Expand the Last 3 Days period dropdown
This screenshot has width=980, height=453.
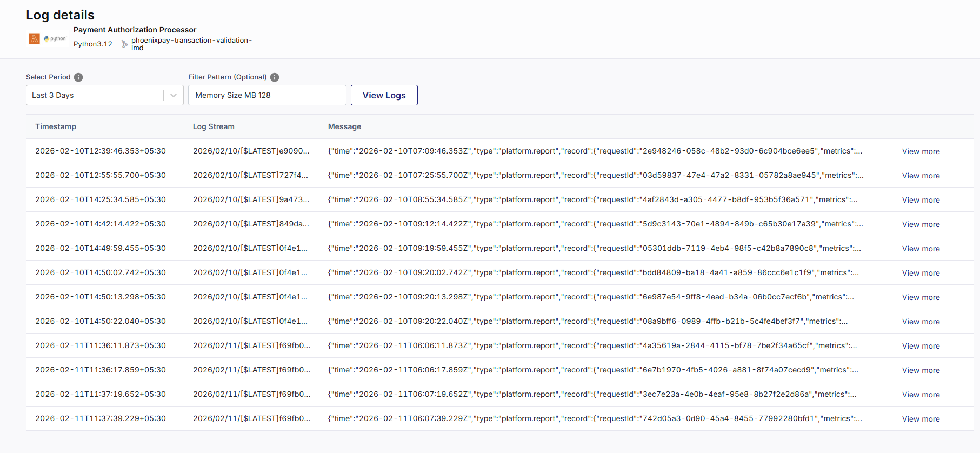(x=95, y=95)
